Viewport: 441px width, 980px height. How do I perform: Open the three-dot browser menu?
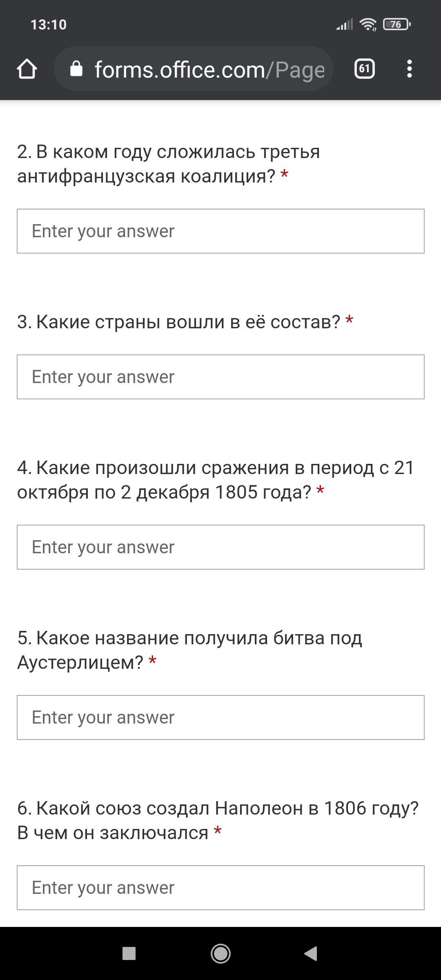point(410,69)
